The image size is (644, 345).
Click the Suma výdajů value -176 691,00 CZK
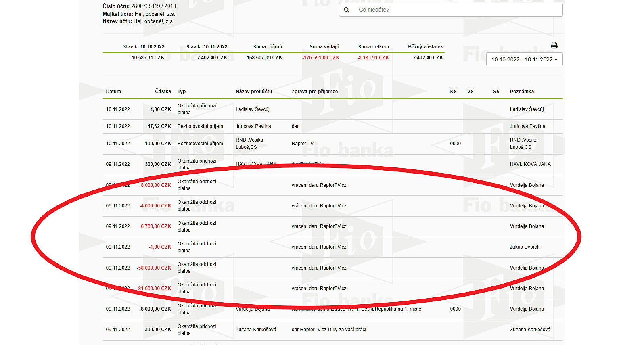tap(321, 58)
